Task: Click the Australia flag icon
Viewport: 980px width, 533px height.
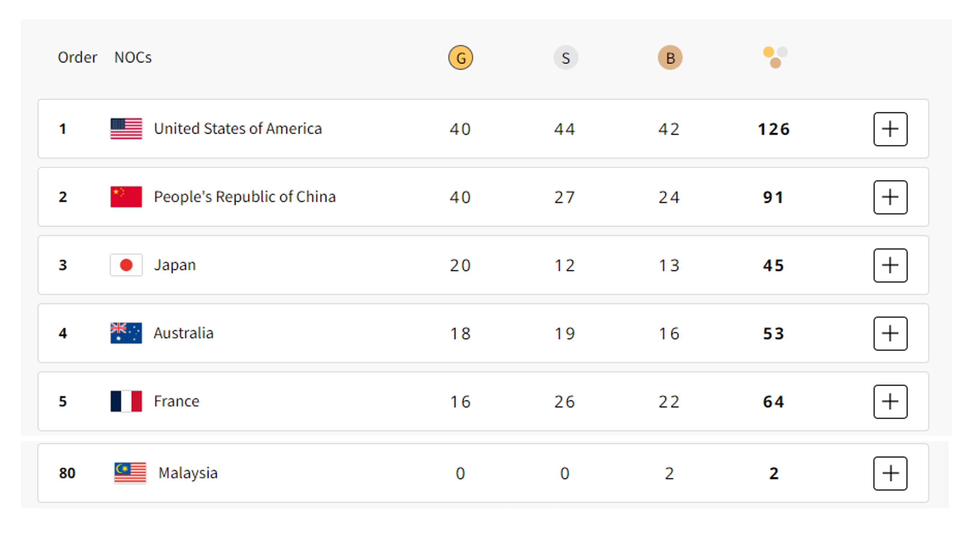Action: pos(126,333)
